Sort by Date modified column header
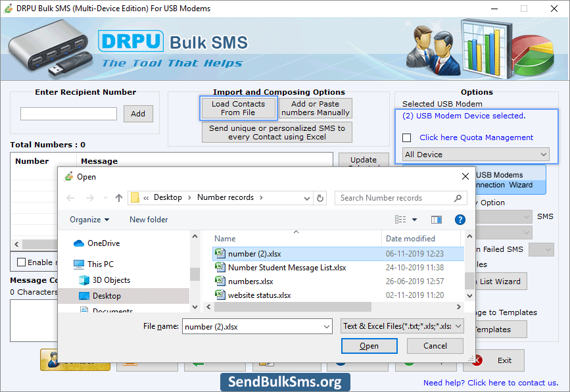 [410, 239]
